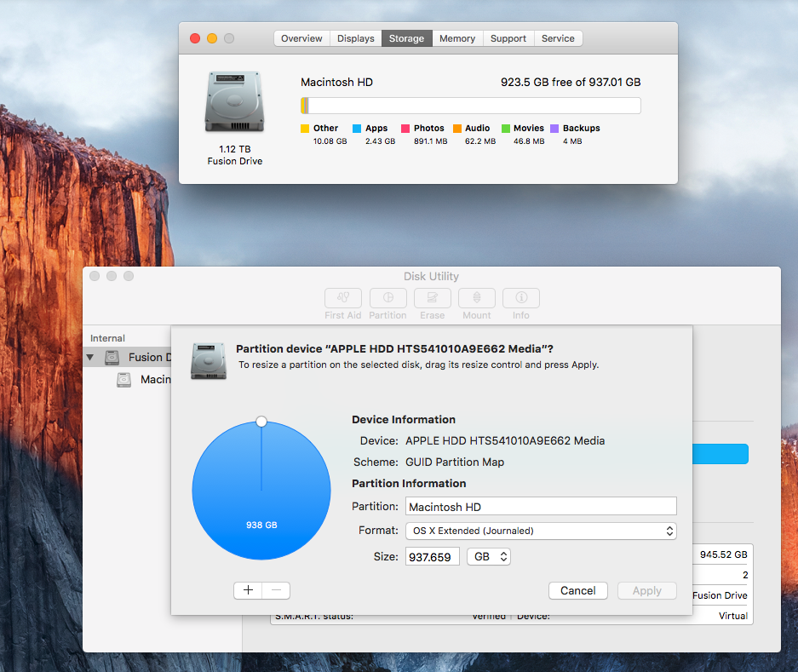Click the Disk Utility window title
The height and width of the screenshot is (672, 798).
tap(431, 277)
